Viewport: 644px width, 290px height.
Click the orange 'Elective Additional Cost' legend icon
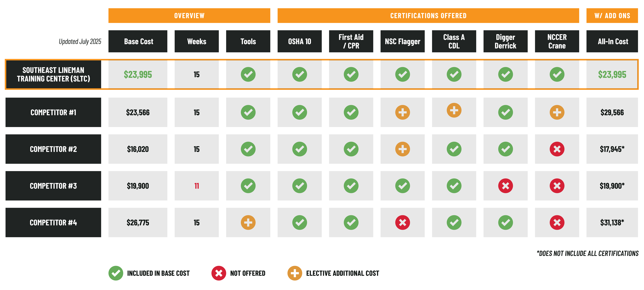pyautogui.click(x=295, y=273)
